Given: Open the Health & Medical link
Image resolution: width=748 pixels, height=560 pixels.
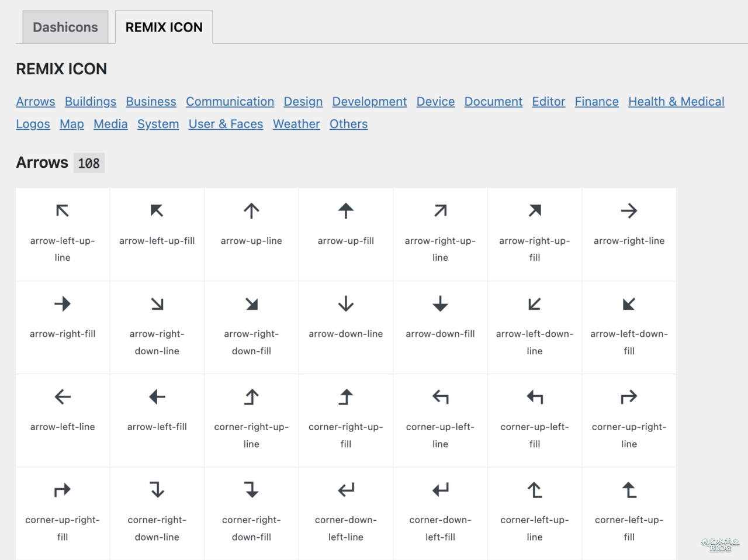Looking at the screenshot, I should [676, 102].
